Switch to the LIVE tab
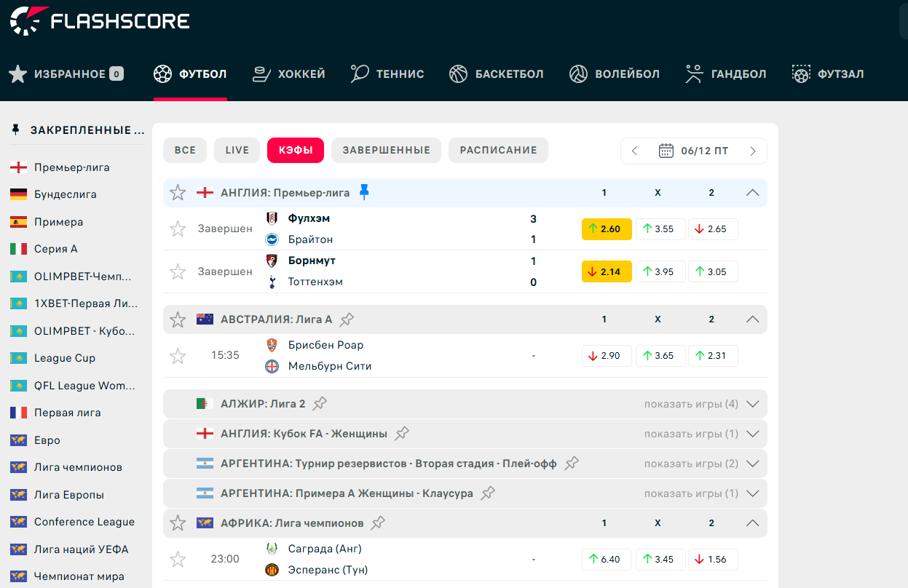 tap(237, 150)
